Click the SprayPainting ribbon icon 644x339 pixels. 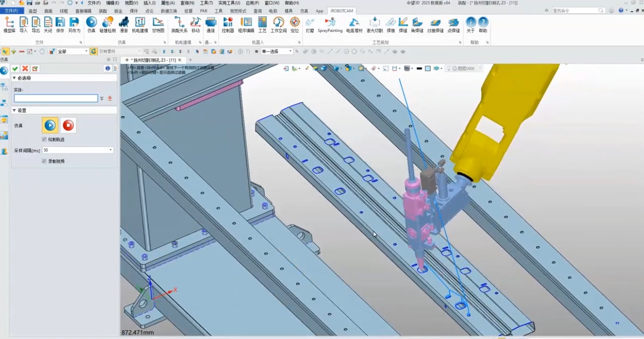330,25
